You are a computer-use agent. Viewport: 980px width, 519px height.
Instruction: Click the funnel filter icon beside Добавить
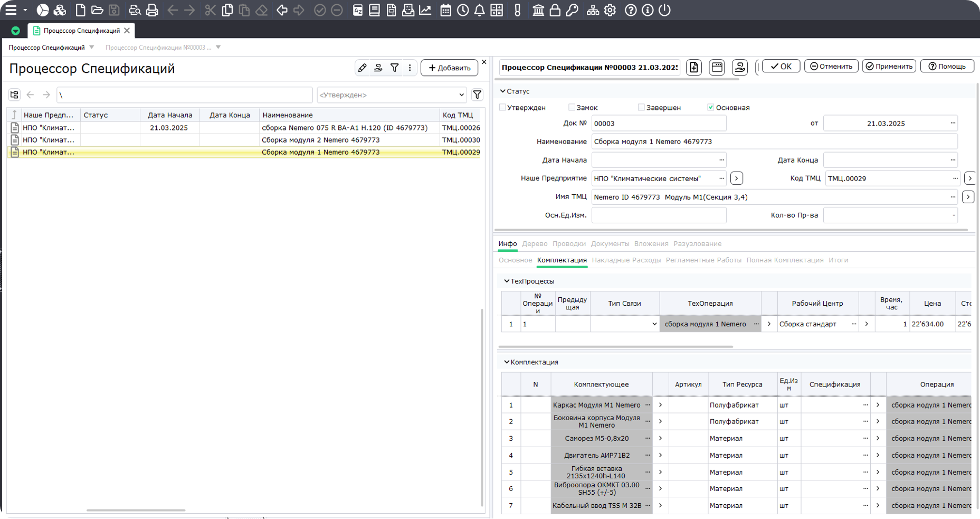pyautogui.click(x=394, y=68)
